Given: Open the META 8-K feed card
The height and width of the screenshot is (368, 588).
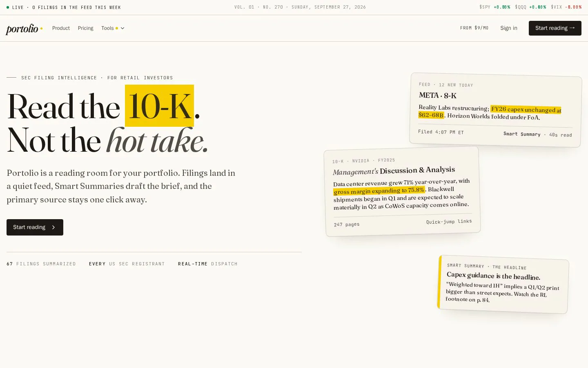Looking at the screenshot, I should pos(495,110).
